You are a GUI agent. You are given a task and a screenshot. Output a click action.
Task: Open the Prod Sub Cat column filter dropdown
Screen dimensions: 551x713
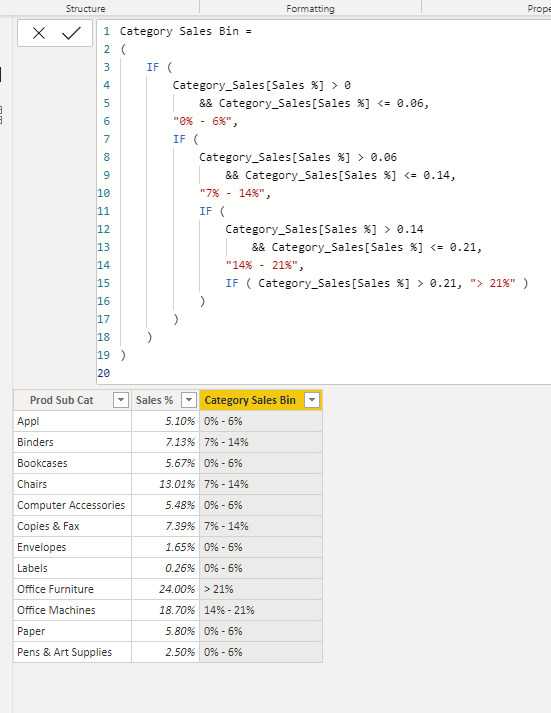pyautogui.click(x=121, y=400)
